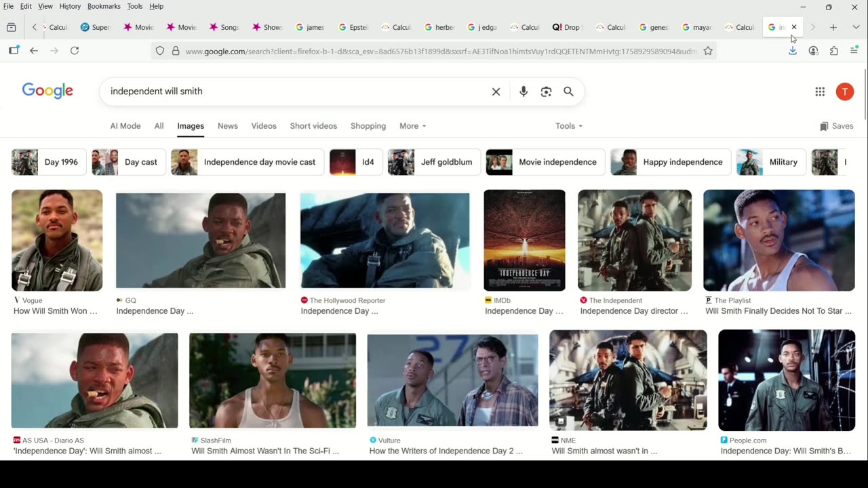Select the Jeff goldblum suggestion chip

(x=434, y=162)
